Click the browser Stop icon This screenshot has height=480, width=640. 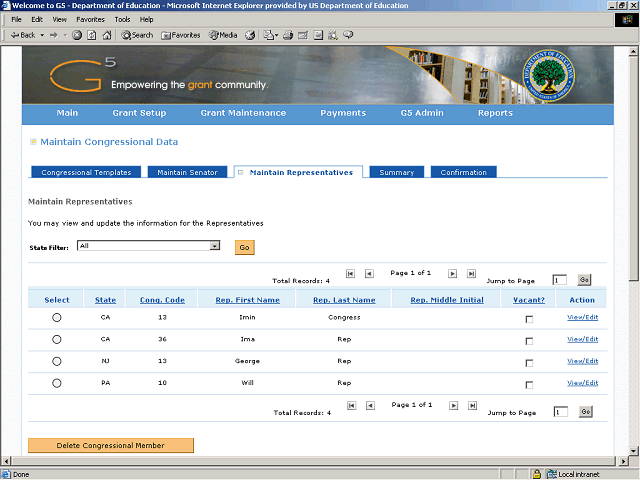pyautogui.click(x=77, y=35)
